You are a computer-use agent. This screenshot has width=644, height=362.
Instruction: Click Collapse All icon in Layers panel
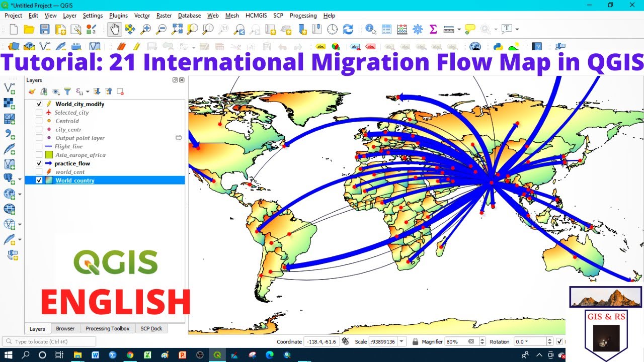(x=109, y=92)
